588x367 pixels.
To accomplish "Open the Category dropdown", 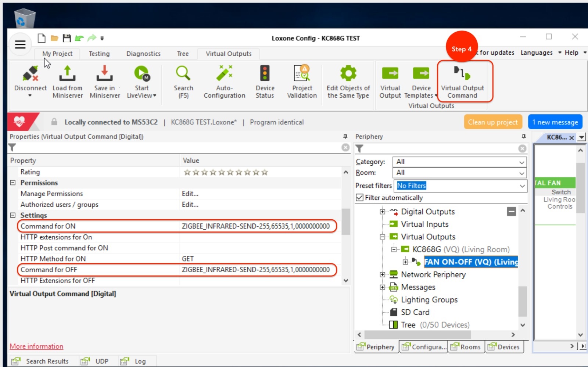I will click(459, 162).
